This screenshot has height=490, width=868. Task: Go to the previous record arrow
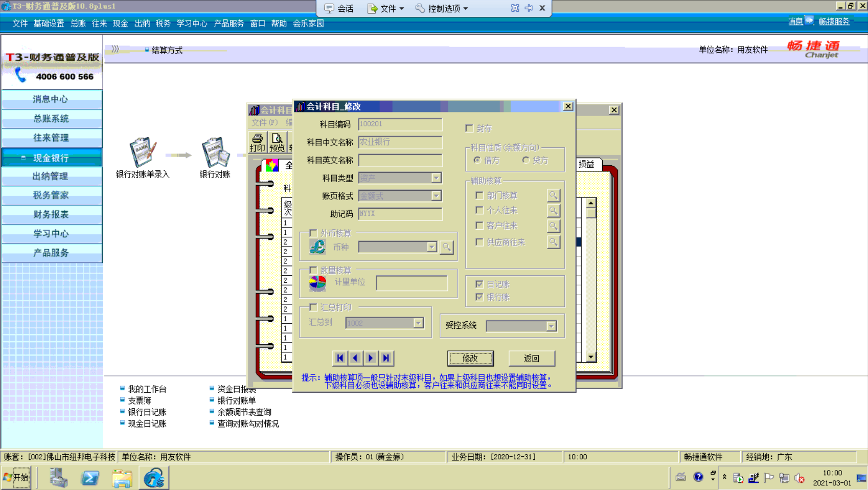click(x=355, y=358)
